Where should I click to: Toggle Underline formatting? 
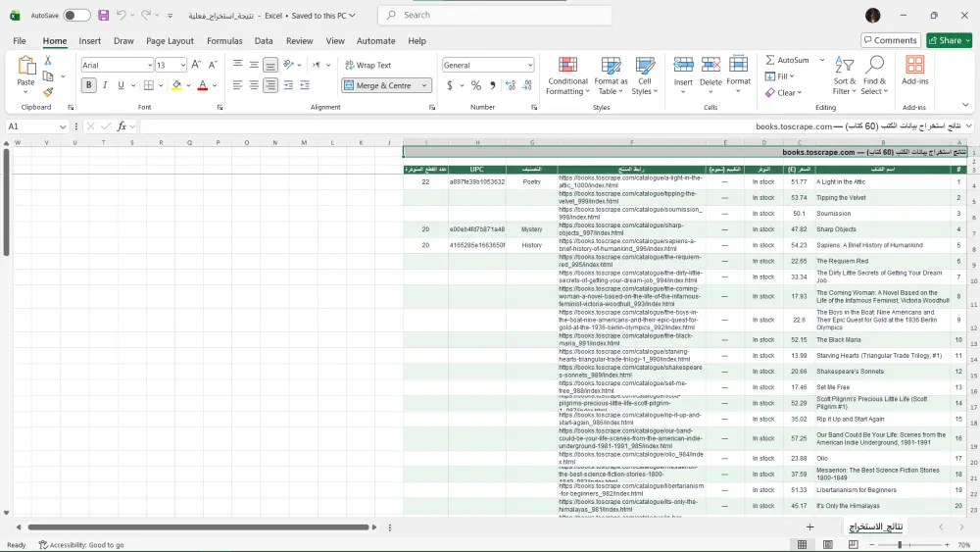pos(121,85)
